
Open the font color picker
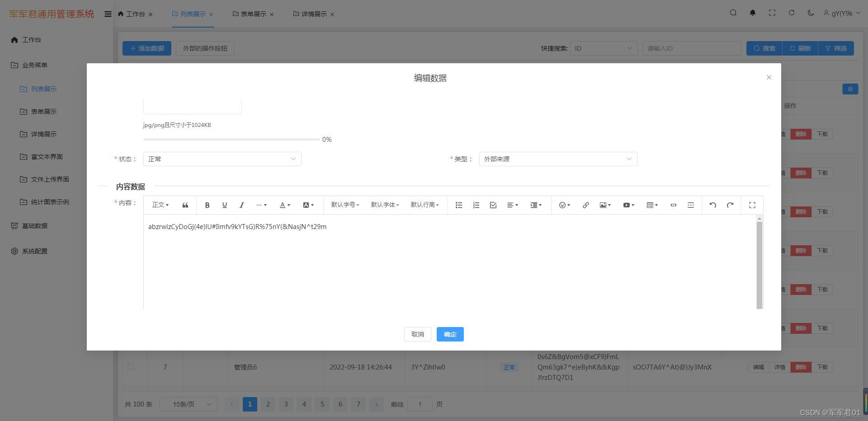(x=285, y=205)
